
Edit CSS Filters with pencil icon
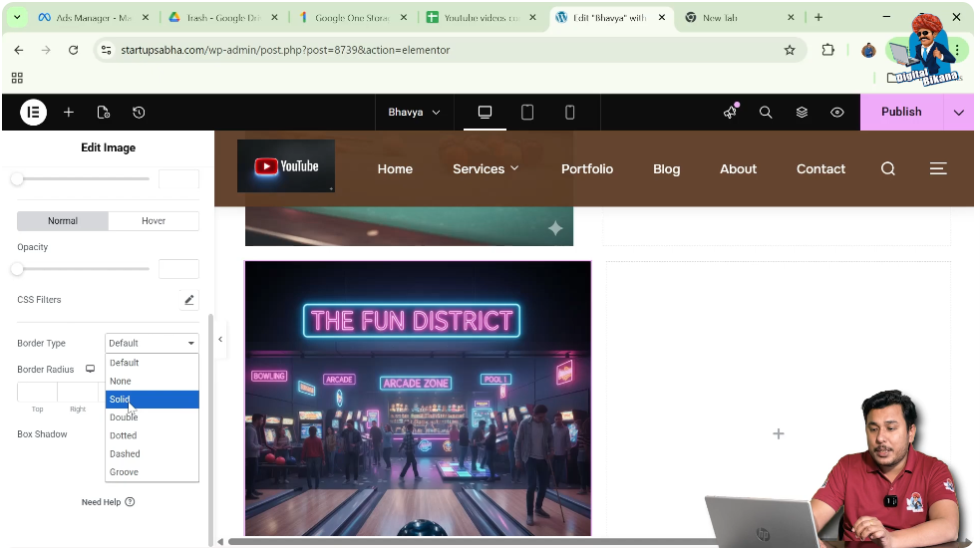click(188, 300)
